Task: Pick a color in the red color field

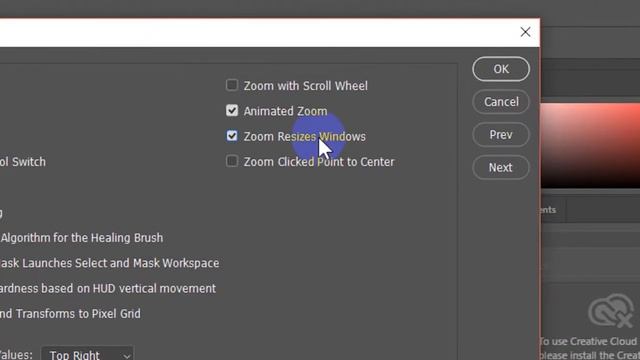Action: click(590, 146)
